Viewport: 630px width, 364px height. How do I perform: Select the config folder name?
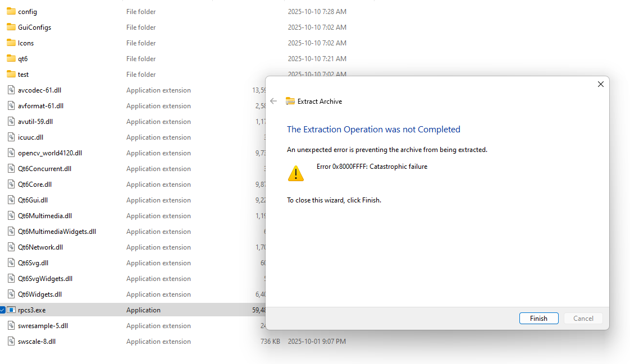coord(28,12)
